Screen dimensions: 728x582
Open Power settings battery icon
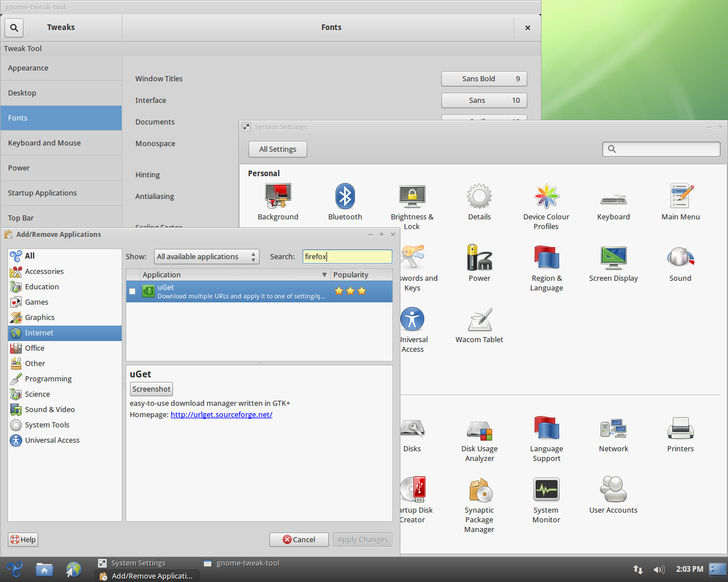pyautogui.click(x=479, y=258)
